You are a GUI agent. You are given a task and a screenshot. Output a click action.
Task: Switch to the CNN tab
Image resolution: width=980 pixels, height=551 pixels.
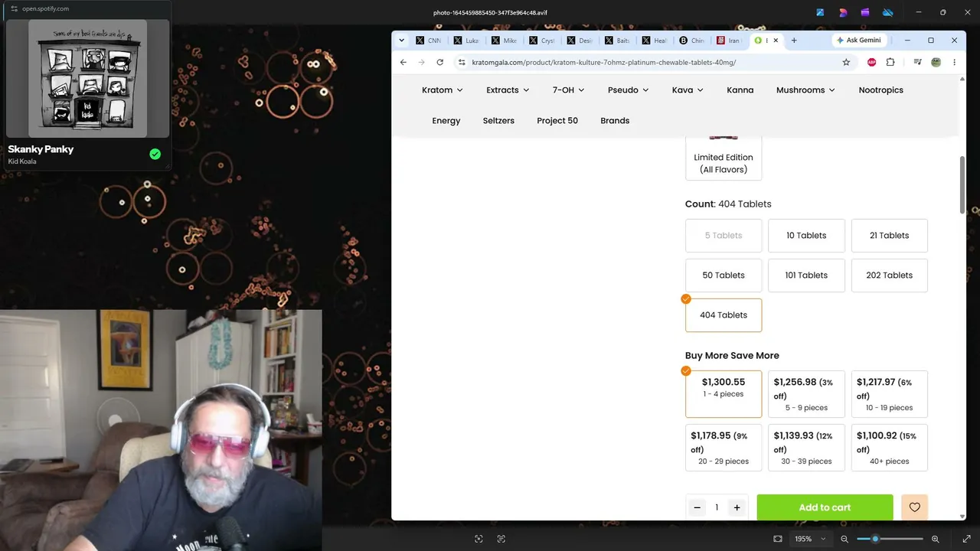point(430,41)
